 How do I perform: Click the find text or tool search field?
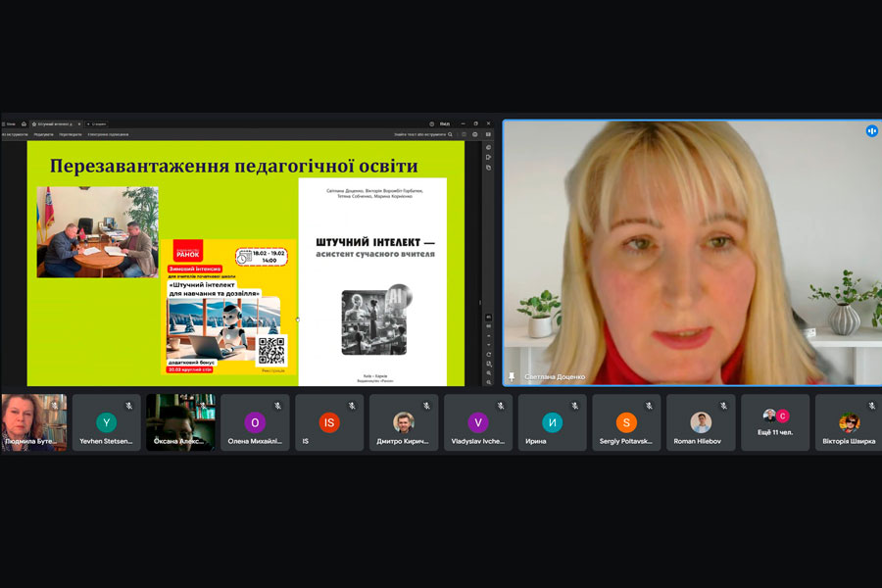point(423,134)
